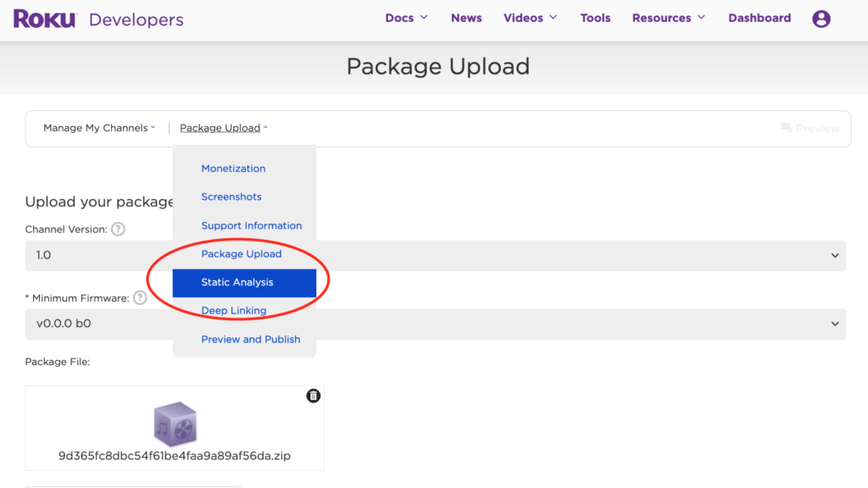Open the Docs dropdown menu
The width and height of the screenshot is (868, 488).
click(x=406, y=19)
